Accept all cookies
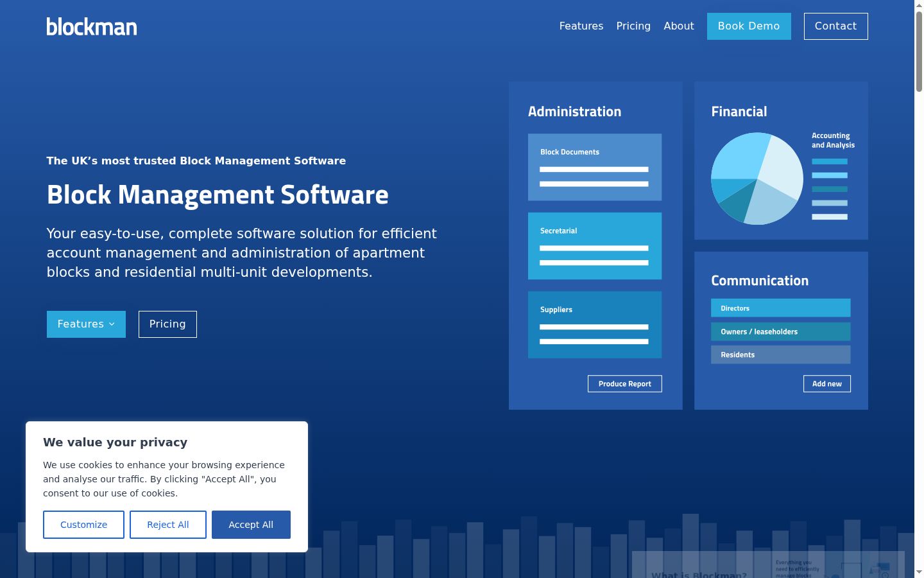Image resolution: width=924 pixels, height=578 pixels. pyautogui.click(x=251, y=525)
